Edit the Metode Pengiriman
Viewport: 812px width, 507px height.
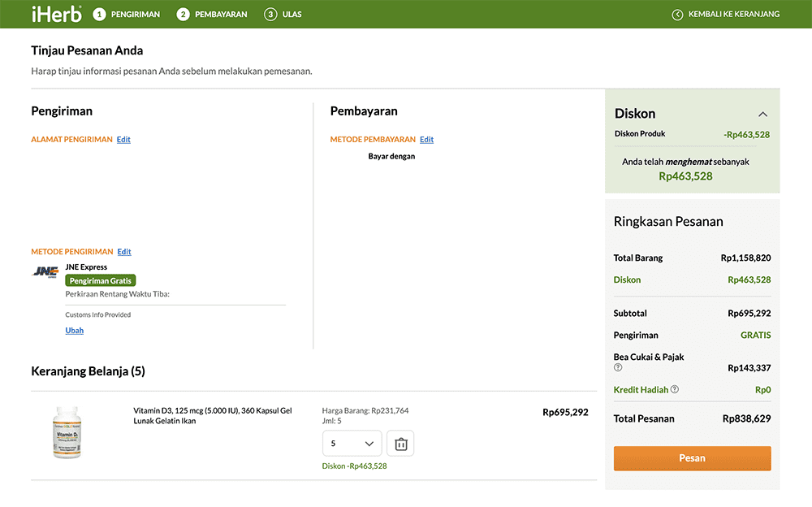(124, 252)
